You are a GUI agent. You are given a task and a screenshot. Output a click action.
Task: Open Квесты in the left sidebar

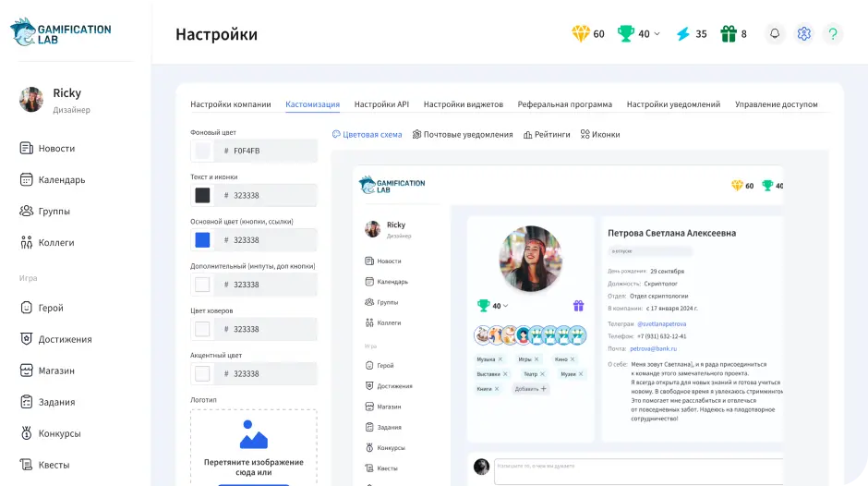click(x=45, y=465)
